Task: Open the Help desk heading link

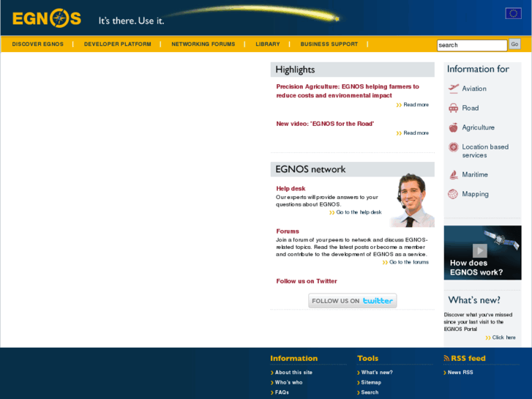Action: click(291, 188)
